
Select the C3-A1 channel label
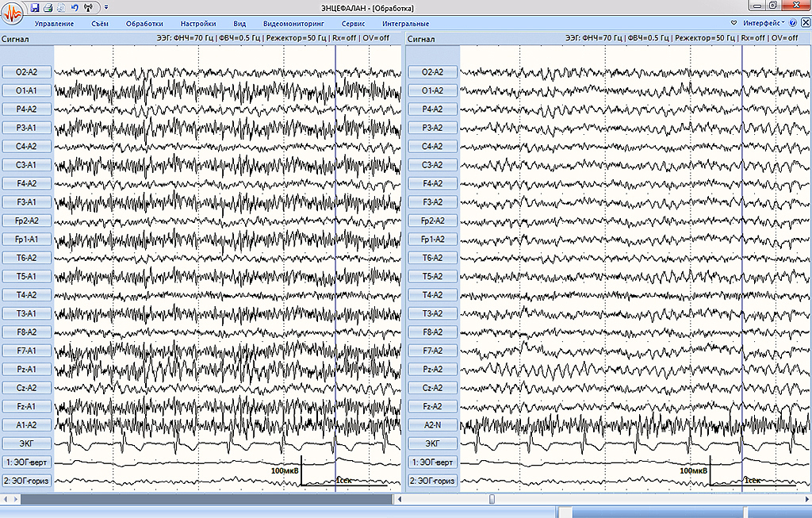click(27, 165)
